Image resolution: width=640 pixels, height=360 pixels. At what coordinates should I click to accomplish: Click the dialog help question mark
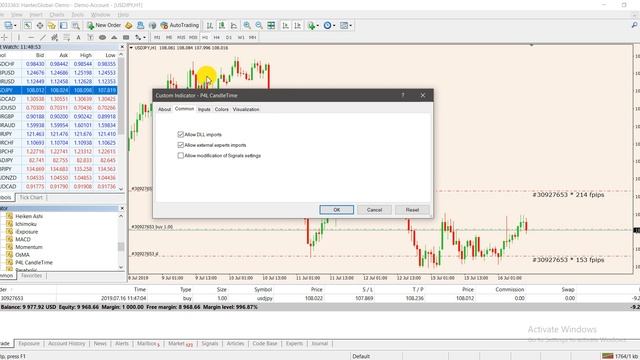click(x=402, y=95)
